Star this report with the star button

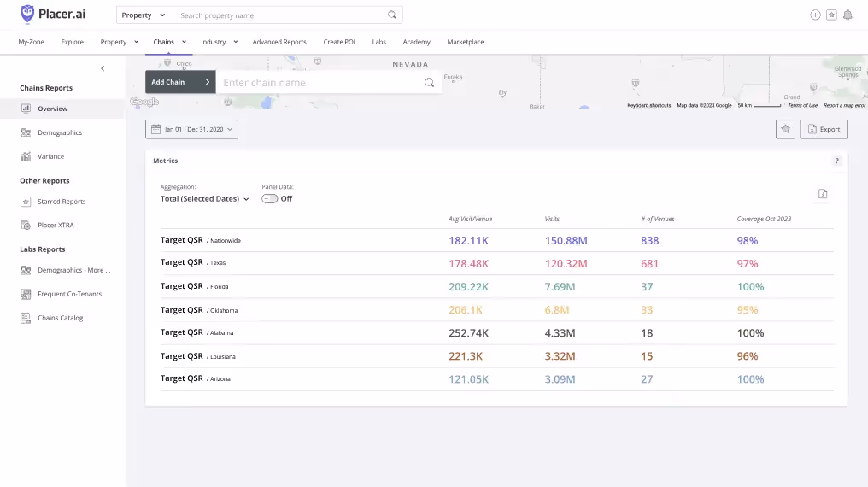click(x=785, y=129)
